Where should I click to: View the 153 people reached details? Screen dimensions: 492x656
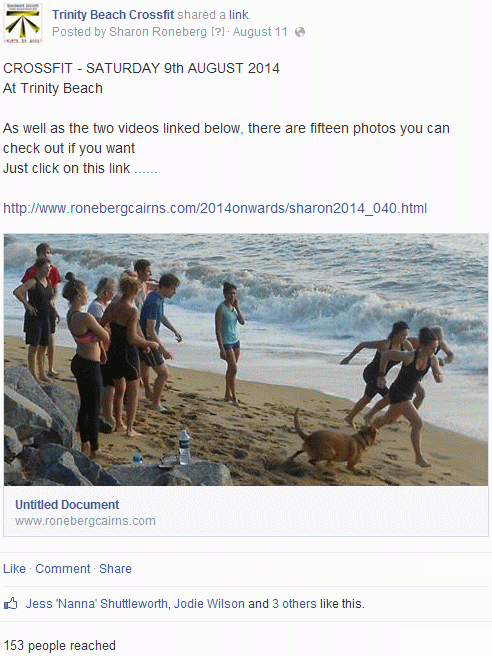(x=59, y=646)
